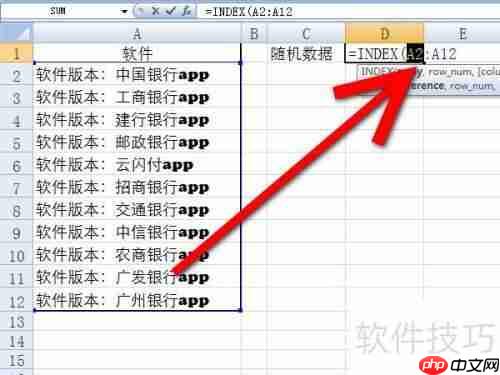
Task: Click row_num in the INDEX tooltip
Action: pos(450,72)
